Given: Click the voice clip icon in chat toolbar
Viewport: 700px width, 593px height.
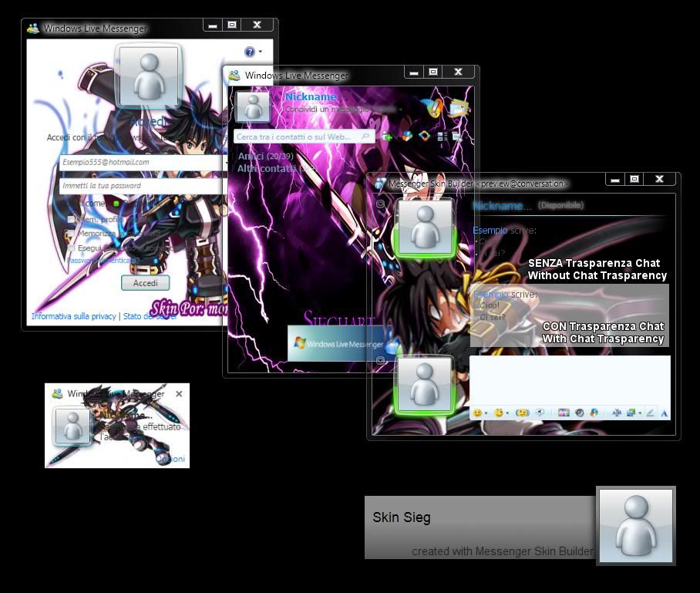Looking at the screenshot, I should coord(540,413).
